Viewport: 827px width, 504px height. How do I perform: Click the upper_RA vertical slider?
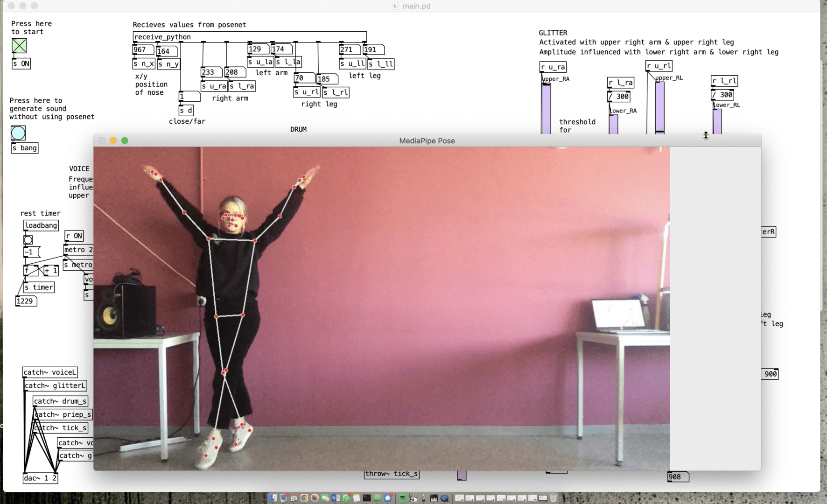[x=546, y=110]
